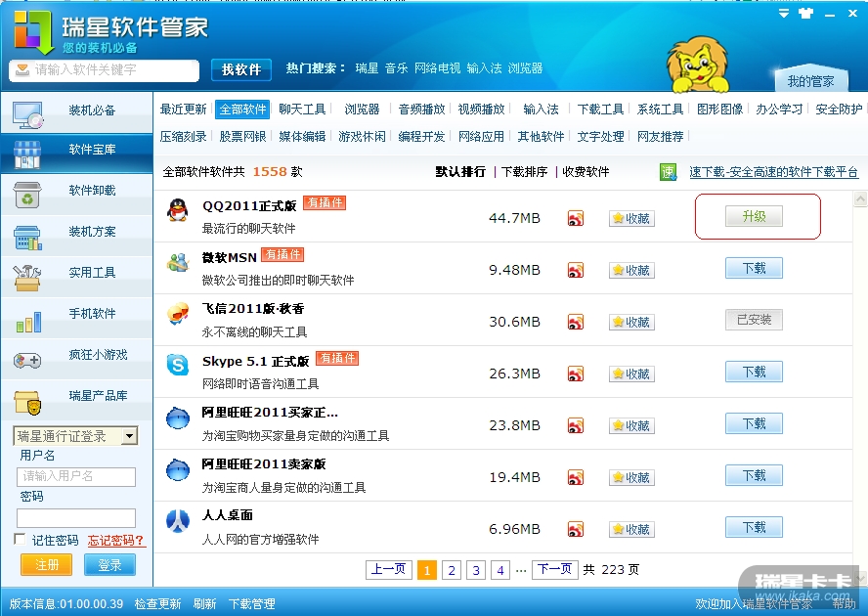Share Skype 5.1 via Weibo icon
The image size is (868, 616).
point(576,374)
